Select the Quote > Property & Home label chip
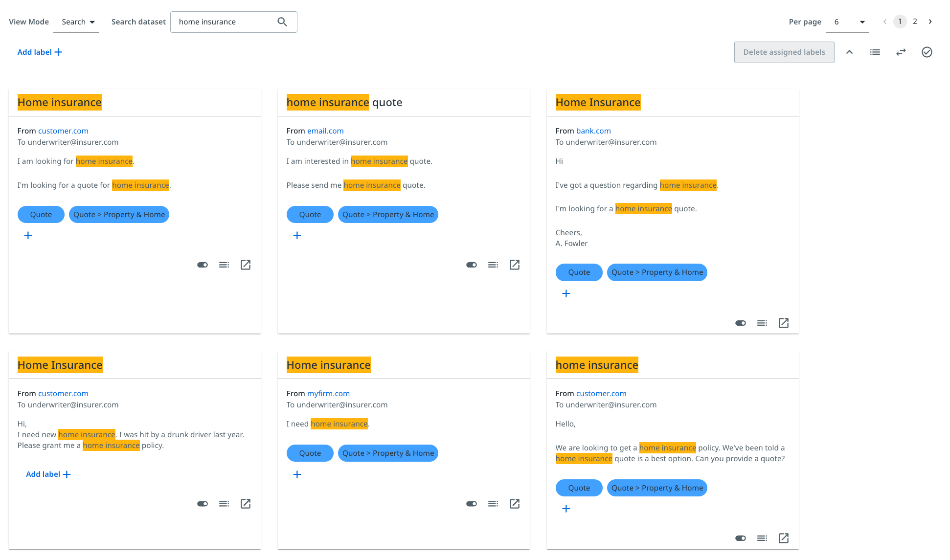Image resolution: width=950 pixels, height=560 pixels. coord(119,214)
